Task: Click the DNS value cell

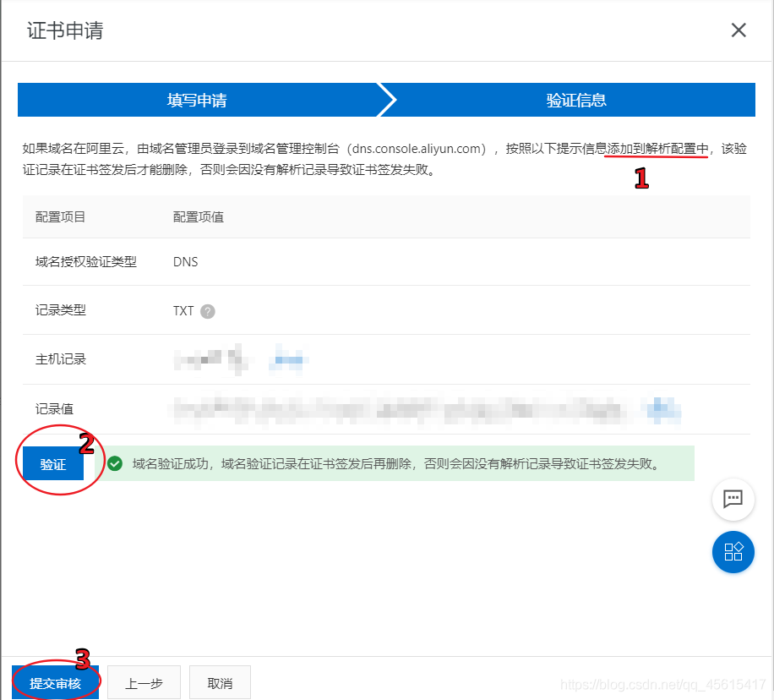Action: [x=186, y=262]
